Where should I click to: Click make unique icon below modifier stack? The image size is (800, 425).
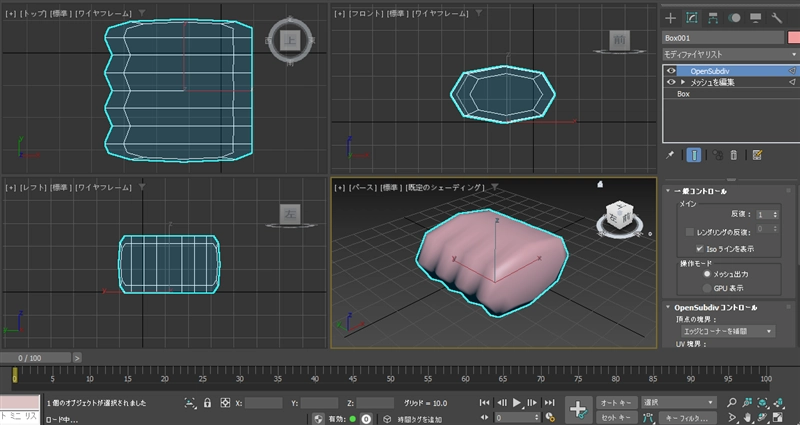[x=717, y=155]
